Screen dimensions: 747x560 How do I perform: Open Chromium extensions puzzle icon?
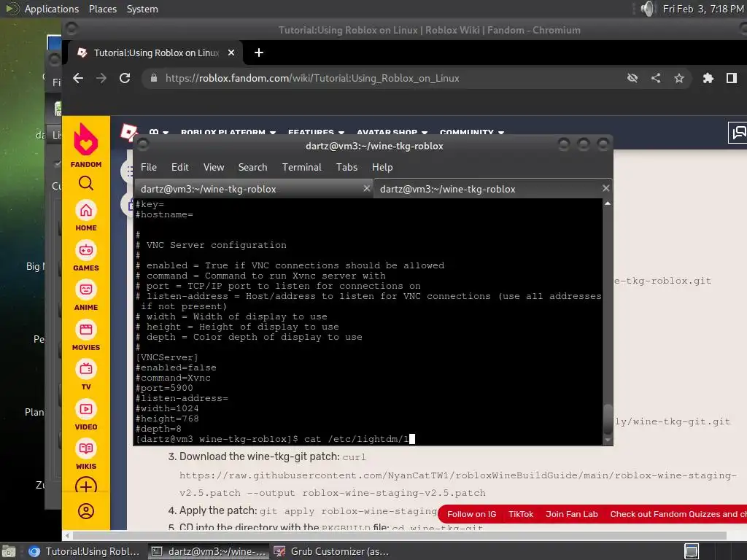(708, 78)
